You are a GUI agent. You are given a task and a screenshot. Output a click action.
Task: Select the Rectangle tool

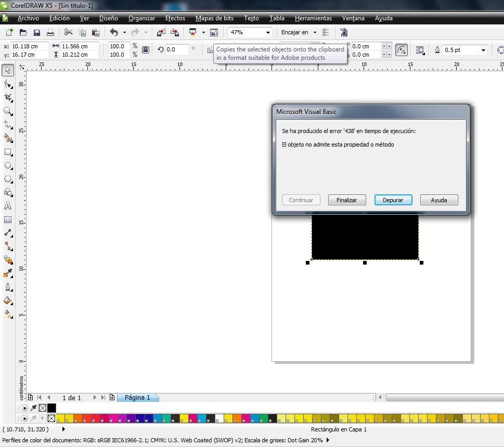tap(8, 152)
